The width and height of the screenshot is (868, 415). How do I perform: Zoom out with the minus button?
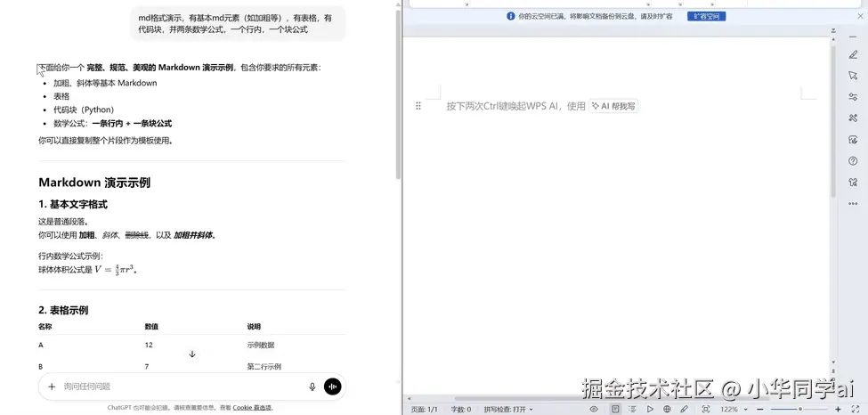(x=759, y=409)
